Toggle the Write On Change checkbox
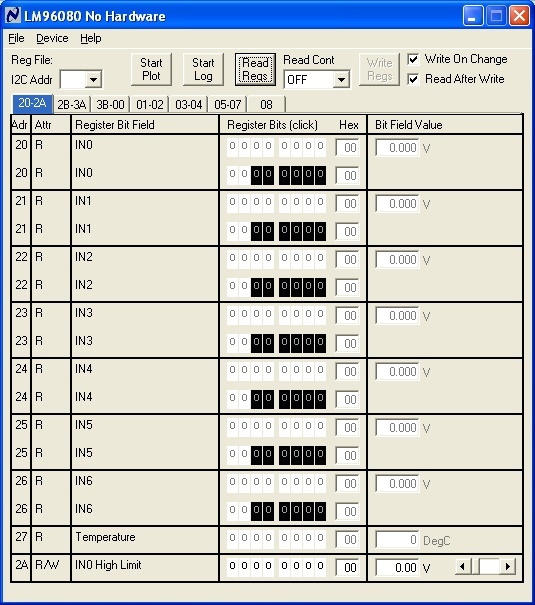Viewport: 535px width, 605px height. click(413, 59)
